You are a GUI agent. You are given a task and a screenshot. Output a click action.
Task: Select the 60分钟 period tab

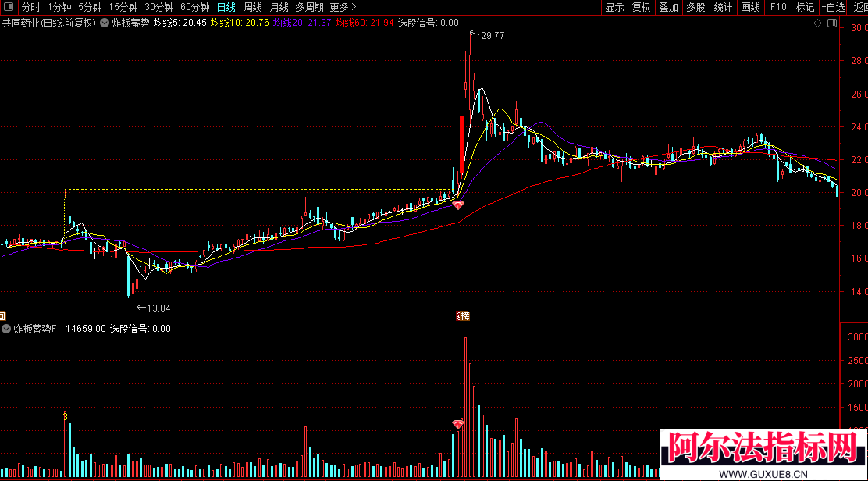pos(195,7)
